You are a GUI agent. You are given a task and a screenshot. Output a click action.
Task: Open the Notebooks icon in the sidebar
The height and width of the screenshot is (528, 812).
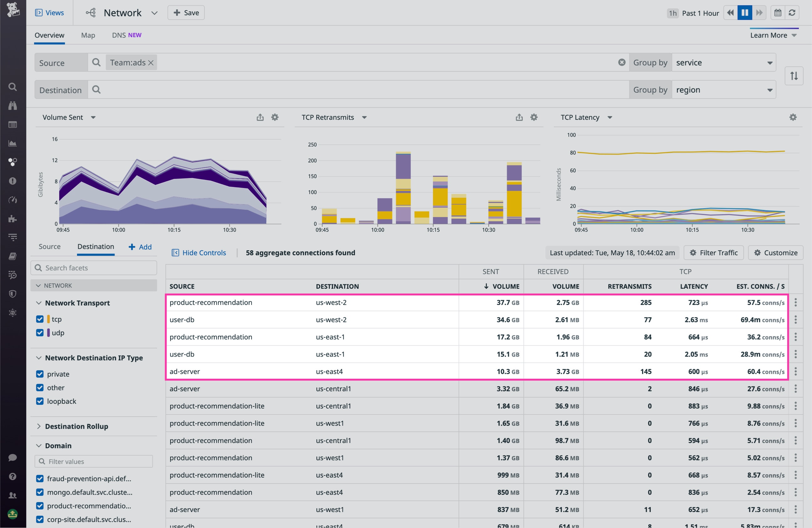click(x=13, y=256)
